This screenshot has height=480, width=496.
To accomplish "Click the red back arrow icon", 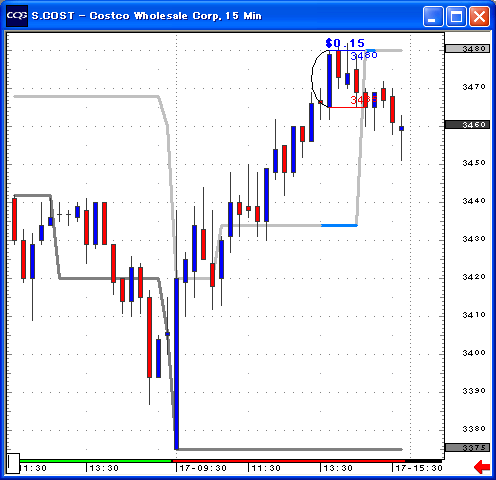I will (x=482, y=467).
